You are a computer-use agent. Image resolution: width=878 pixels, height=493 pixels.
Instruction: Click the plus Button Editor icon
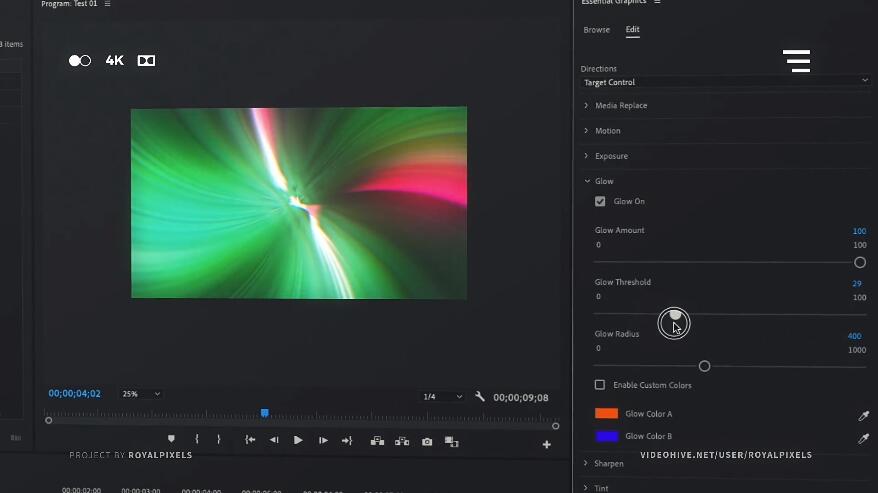pos(547,444)
